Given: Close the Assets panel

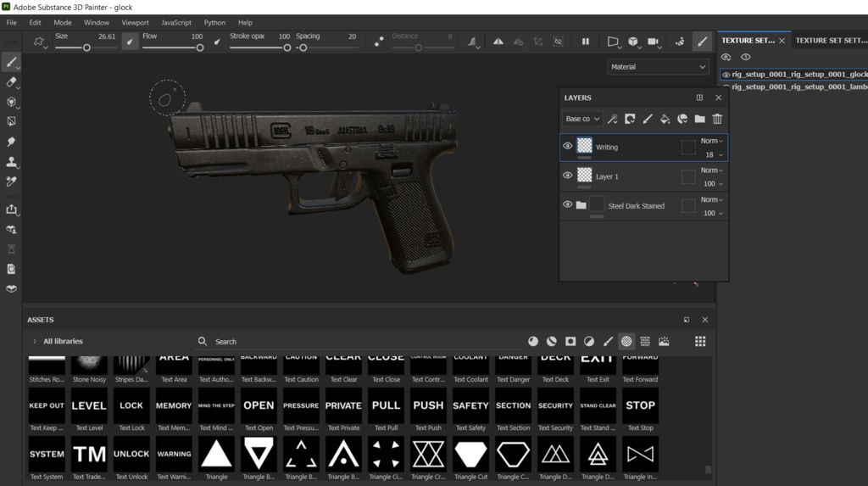Looking at the screenshot, I should (x=704, y=320).
